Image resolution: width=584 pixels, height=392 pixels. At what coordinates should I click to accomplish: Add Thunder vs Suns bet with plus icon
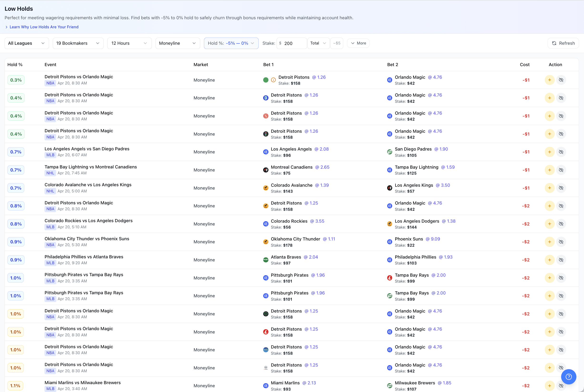pyautogui.click(x=549, y=242)
